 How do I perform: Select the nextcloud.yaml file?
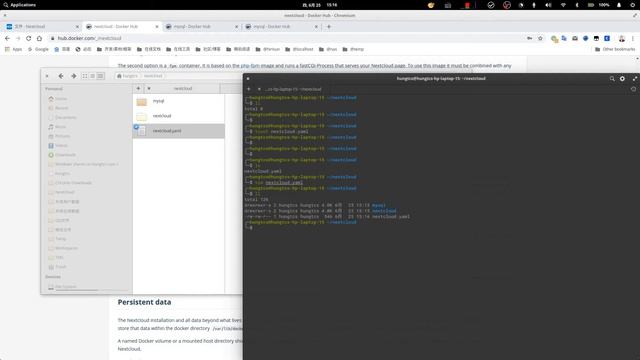click(x=178, y=131)
